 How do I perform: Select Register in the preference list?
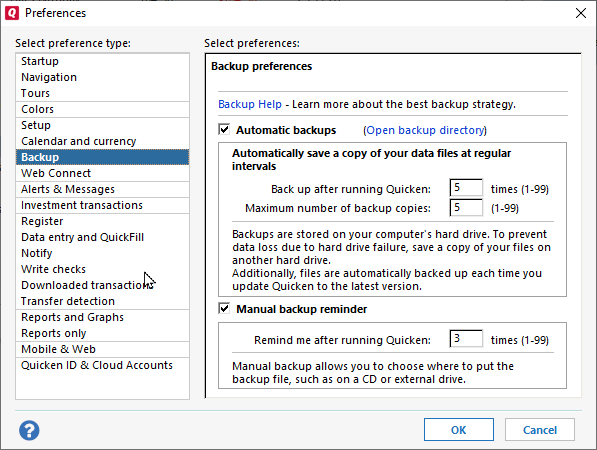pyautogui.click(x=102, y=221)
